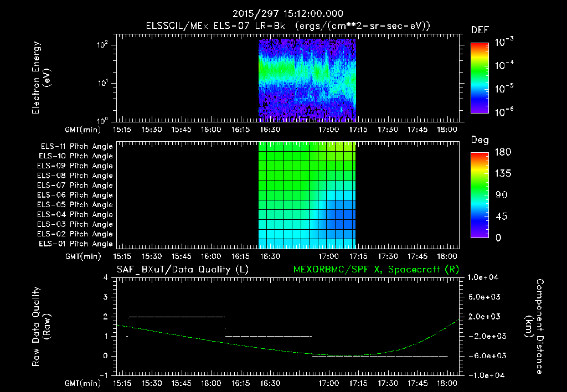Click the 10^0 electron energy tick label
The height and width of the screenshot is (392, 567).
point(102,120)
